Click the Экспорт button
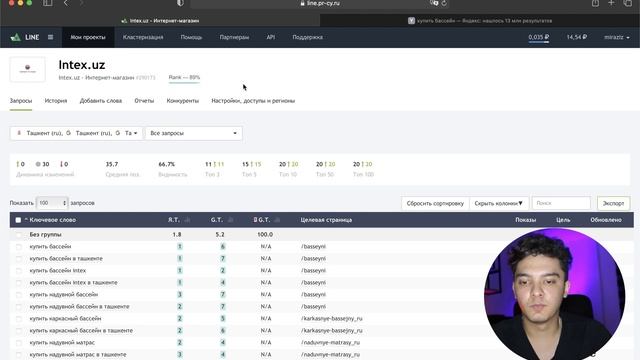 [x=613, y=203]
